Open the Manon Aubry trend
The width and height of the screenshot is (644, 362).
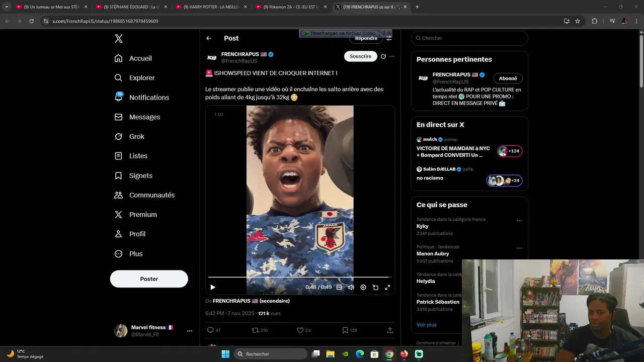click(433, 254)
